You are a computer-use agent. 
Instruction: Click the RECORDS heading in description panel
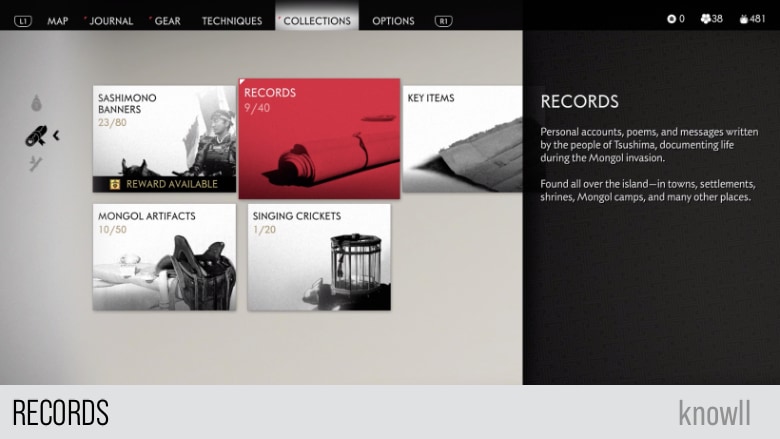pyautogui.click(x=580, y=101)
